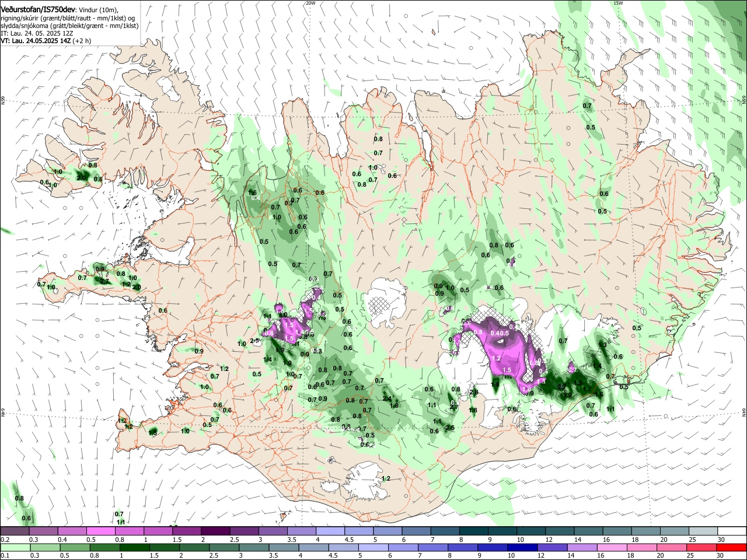Click the 15W longitude label
Viewport: 747px width, 560px height.
coord(618,3)
